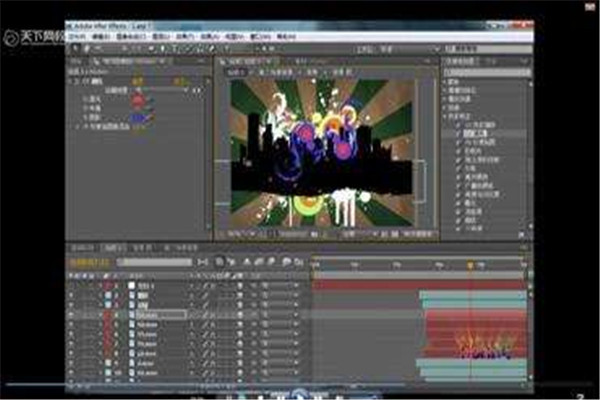Toggle visibility eye of the sixth timeline layer
Screen dimensions: 600x400
[71, 334]
